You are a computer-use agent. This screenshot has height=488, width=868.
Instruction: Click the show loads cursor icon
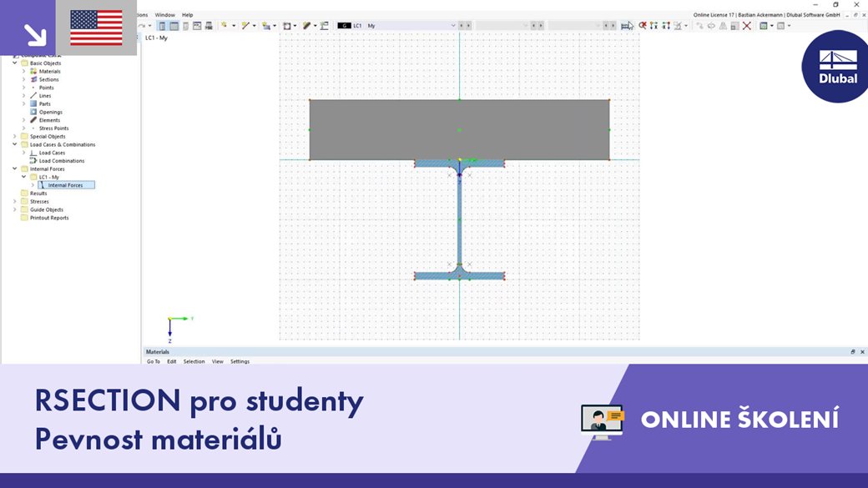(627, 26)
